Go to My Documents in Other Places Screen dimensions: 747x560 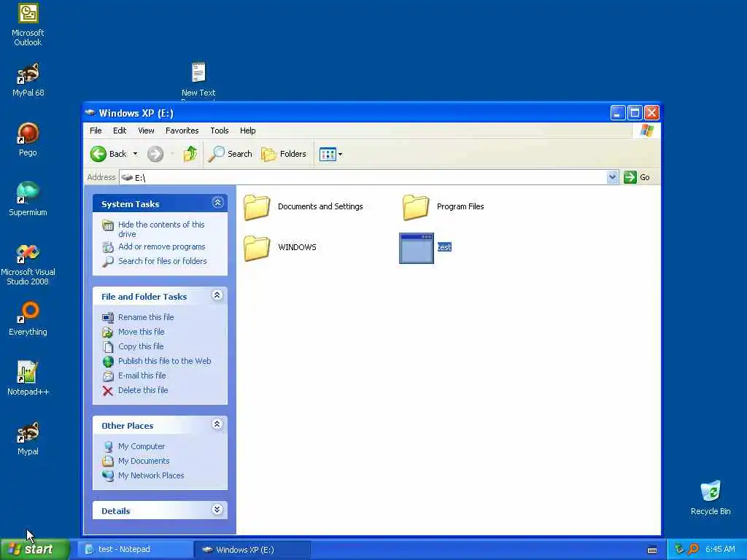coord(144,461)
